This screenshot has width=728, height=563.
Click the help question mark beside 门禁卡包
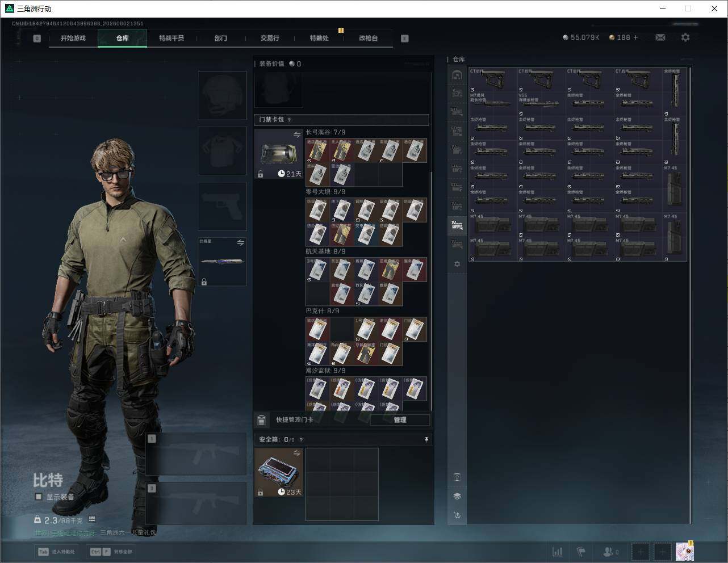pyautogui.click(x=289, y=120)
